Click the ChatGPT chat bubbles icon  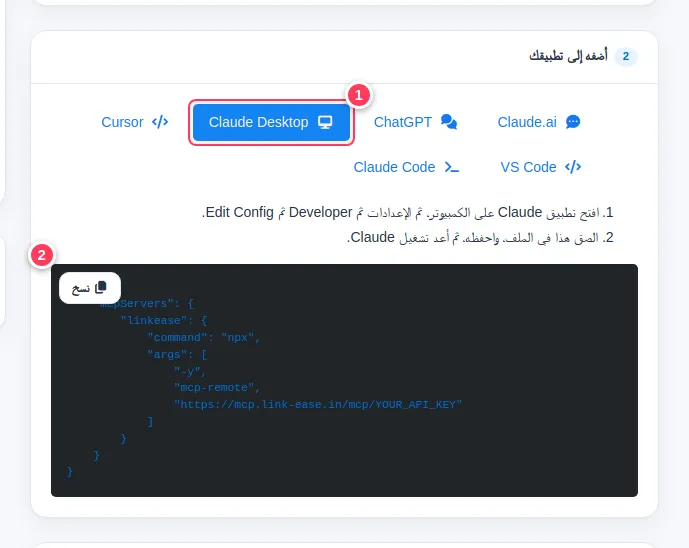coord(449,122)
